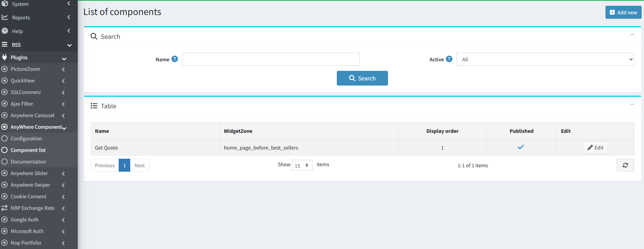Collapse the Table panel with the minus icon
The image size is (644, 249).
tap(632, 104)
